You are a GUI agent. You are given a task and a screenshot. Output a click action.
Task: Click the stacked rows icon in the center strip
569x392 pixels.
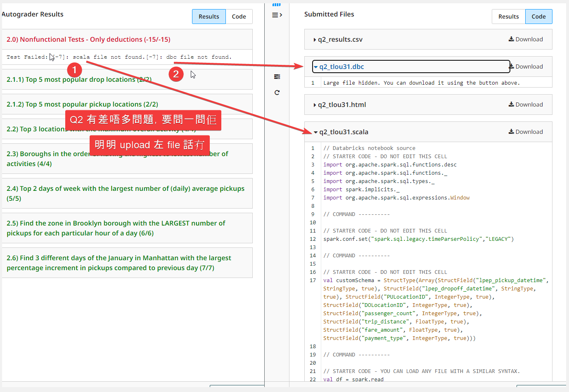click(277, 76)
